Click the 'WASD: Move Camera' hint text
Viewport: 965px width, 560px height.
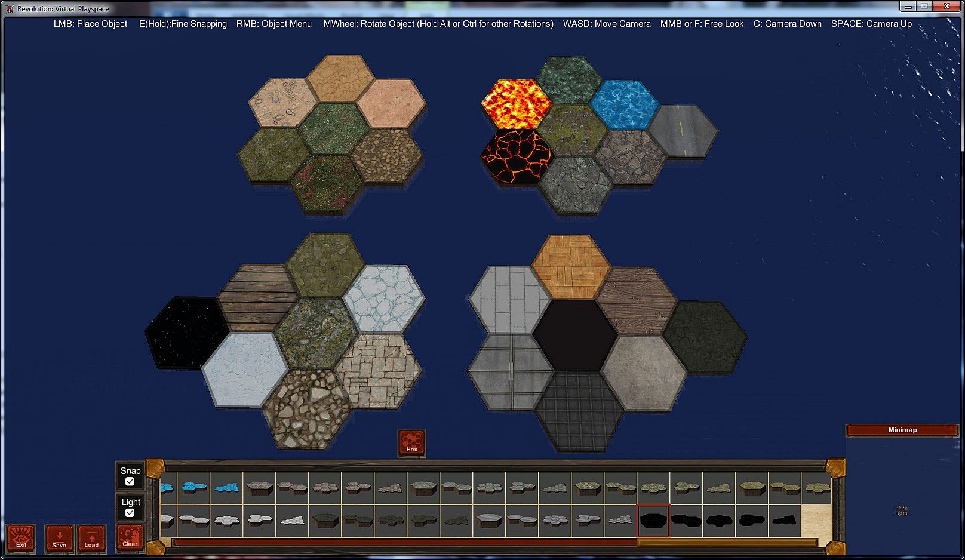(x=607, y=24)
